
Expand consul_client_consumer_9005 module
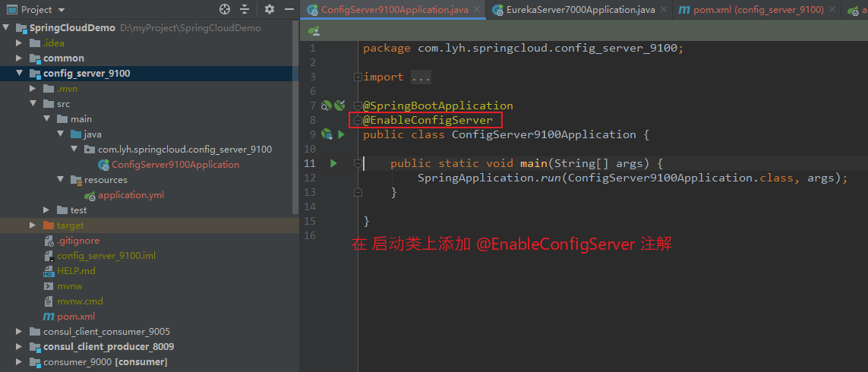(x=20, y=332)
